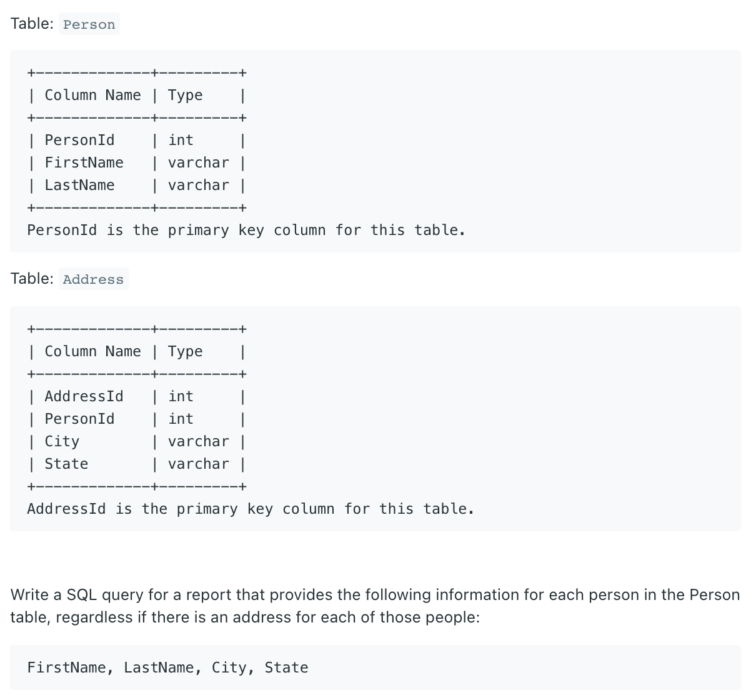The width and height of the screenshot is (756, 700).
Task: Click int type next to AddressId
Action: [181, 397]
